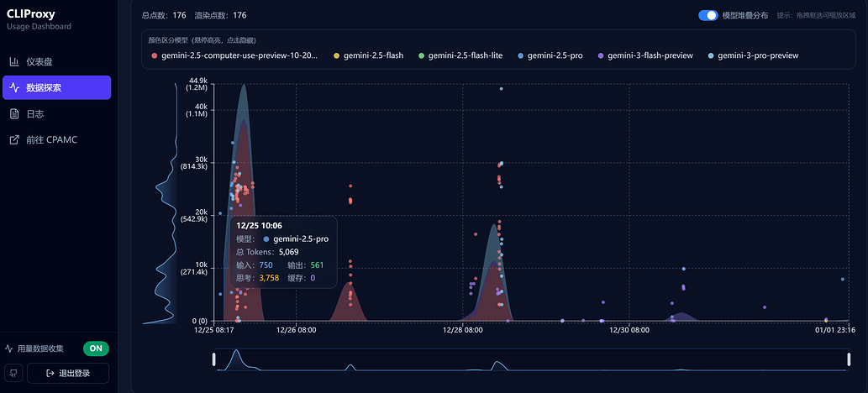Click the 提示 zoom hint text

click(x=818, y=16)
